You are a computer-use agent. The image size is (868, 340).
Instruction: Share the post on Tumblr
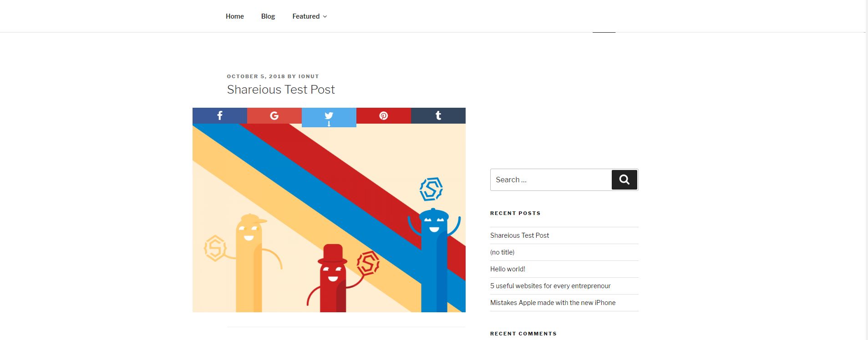pyautogui.click(x=438, y=115)
